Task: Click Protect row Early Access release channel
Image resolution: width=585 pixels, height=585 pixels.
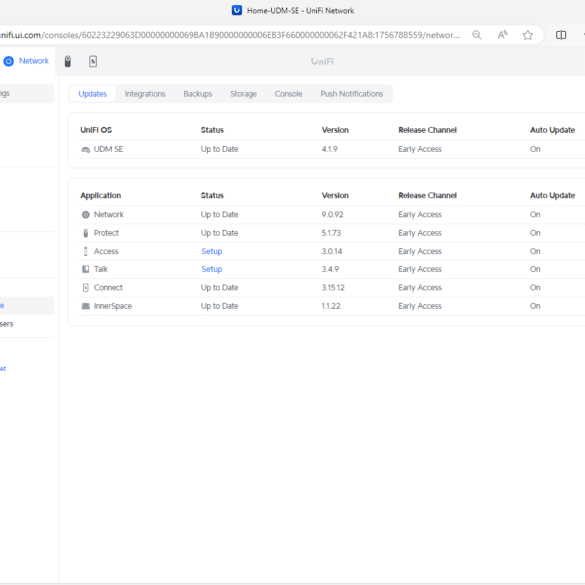Action: 420,233
